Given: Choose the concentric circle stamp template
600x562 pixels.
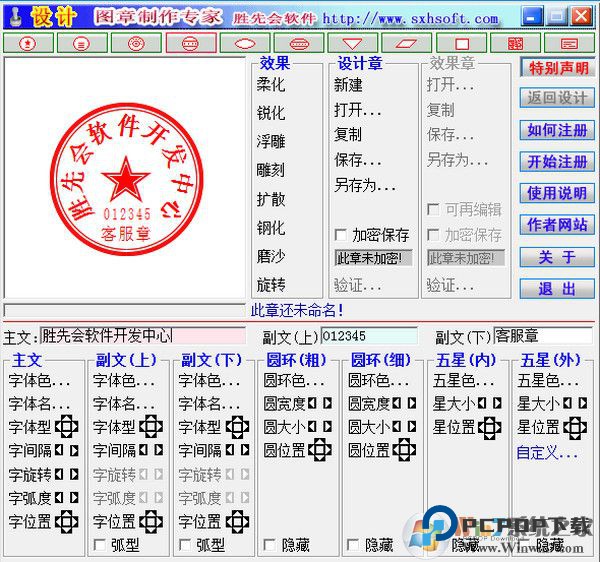Looking at the screenshot, I should click(x=136, y=43).
